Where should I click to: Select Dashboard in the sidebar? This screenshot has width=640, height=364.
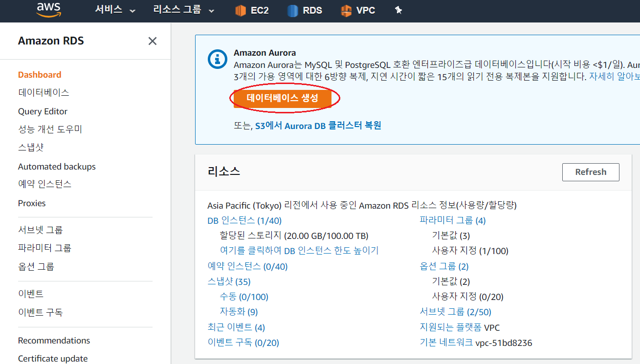pyautogui.click(x=40, y=75)
